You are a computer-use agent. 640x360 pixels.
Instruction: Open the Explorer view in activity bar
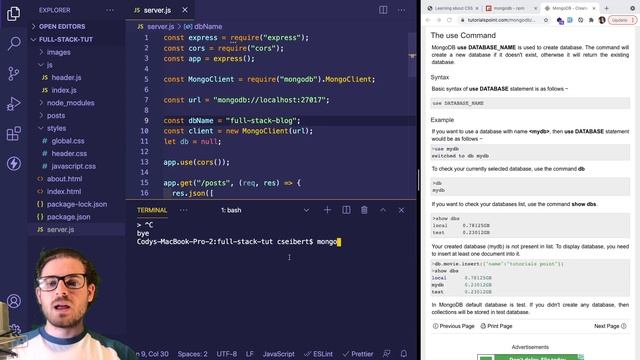pyautogui.click(x=13, y=14)
